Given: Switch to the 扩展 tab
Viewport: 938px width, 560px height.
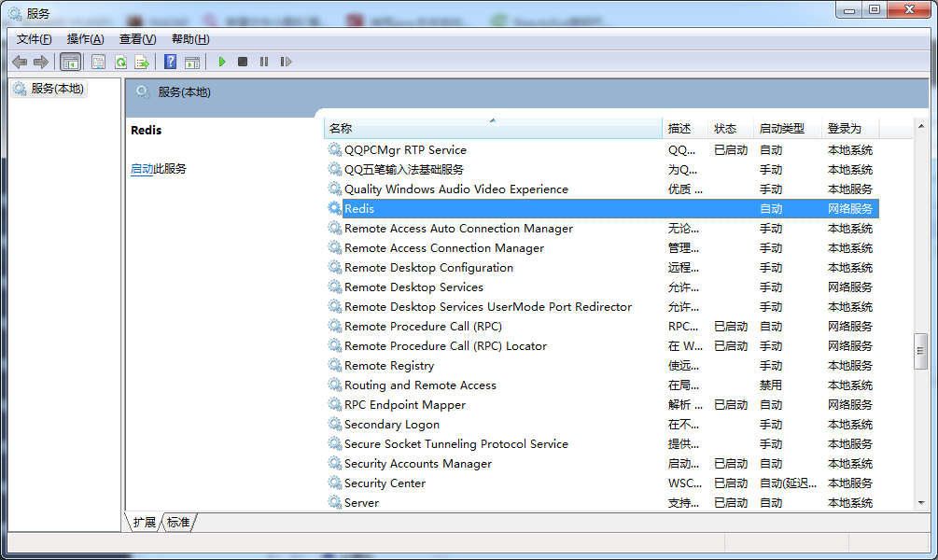Looking at the screenshot, I should tap(144, 523).
